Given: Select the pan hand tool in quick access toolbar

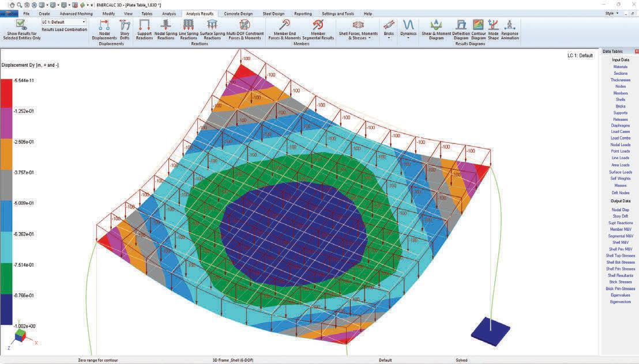Looking at the screenshot, I should [x=12, y=5].
